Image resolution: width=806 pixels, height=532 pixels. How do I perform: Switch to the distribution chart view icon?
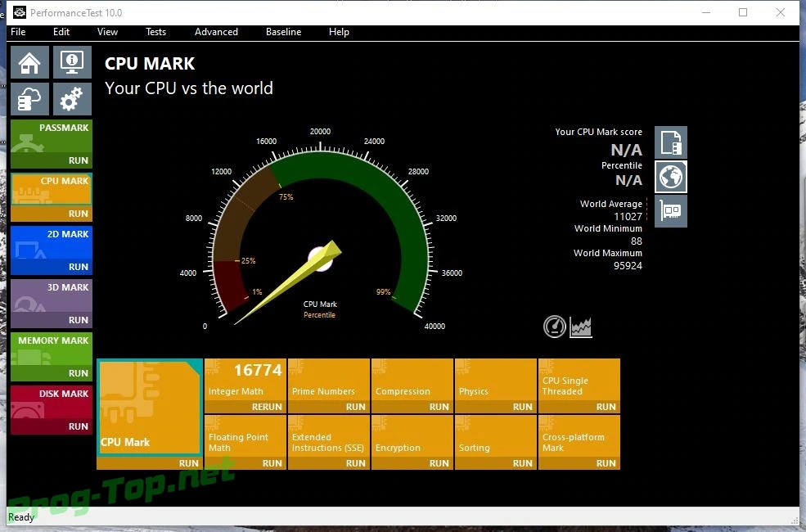[581, 327]
